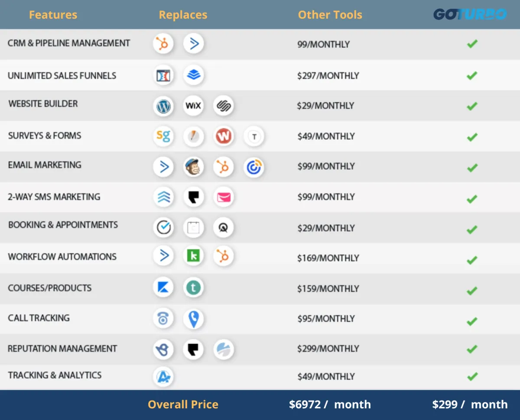Click the blue stacked-layers logo in Sales Funnels row
Screen dimensions: 520x420
coord(193,75)
